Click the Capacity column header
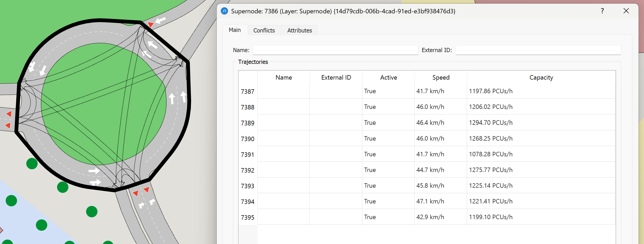 (541, 77)
